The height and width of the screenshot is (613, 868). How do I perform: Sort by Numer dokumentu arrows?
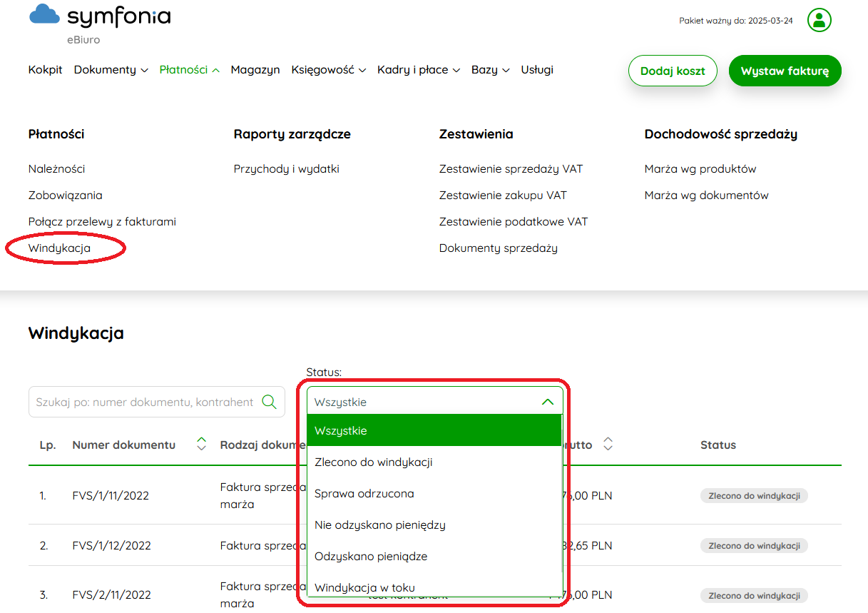pos(201,445)
